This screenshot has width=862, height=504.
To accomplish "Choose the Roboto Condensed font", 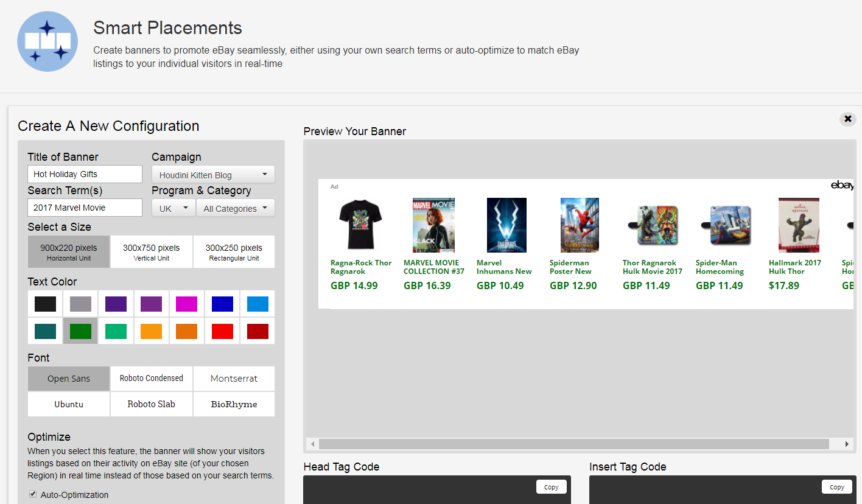I will coord(152,379).
